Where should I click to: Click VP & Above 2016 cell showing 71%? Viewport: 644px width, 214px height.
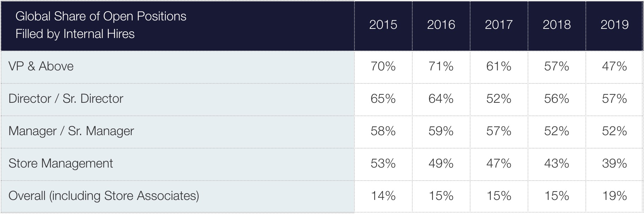coord(441,66)
